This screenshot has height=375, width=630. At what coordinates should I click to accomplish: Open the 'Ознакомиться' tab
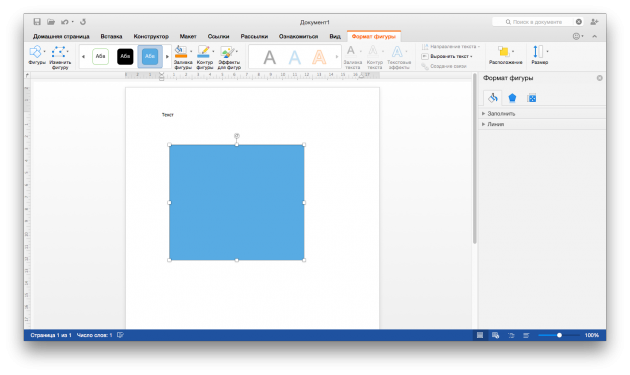tap(298, 36)
